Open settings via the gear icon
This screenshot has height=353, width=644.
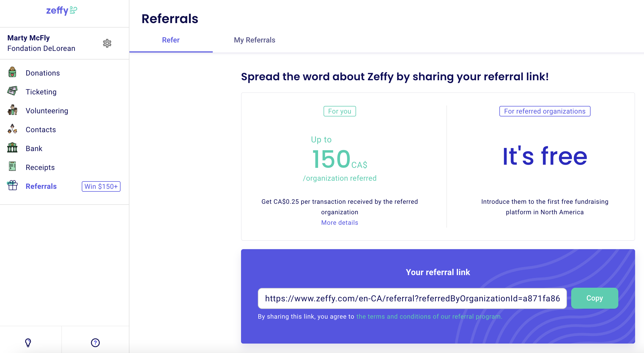pyautogui.click(x=107, y=43)
